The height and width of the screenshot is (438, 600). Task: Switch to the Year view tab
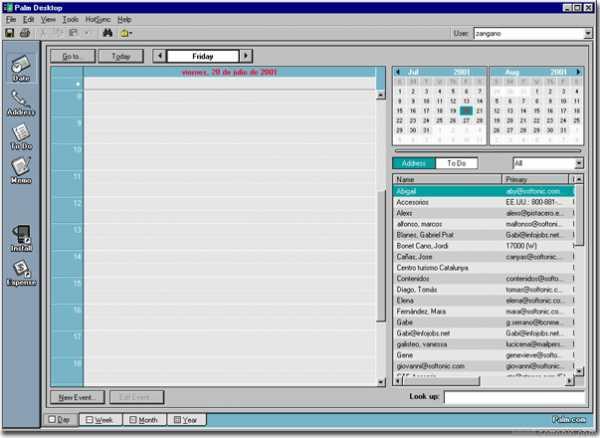(186, 420)
